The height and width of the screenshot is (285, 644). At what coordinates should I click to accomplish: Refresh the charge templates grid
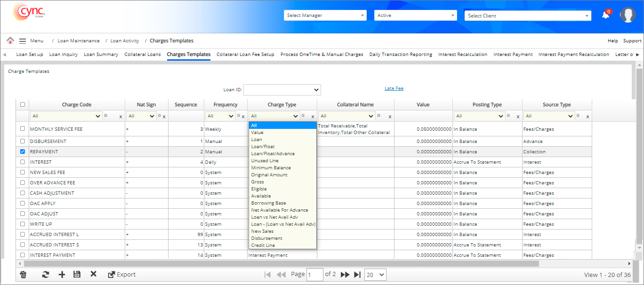[46, 275]
